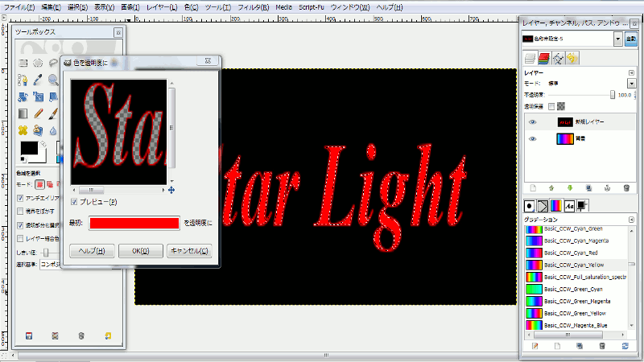Select the Zoom magnifier tool
This screenshot has width=644, height=362.
point(53,80)
